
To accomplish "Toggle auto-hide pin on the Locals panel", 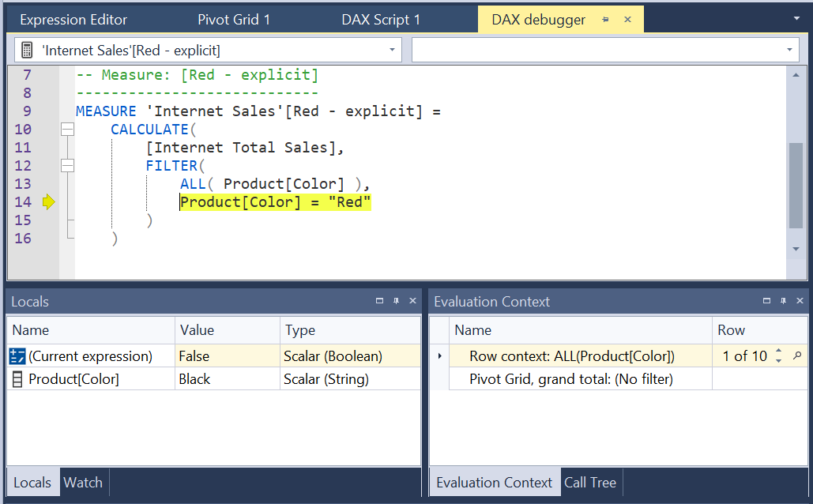I will [x=396, y=301].
